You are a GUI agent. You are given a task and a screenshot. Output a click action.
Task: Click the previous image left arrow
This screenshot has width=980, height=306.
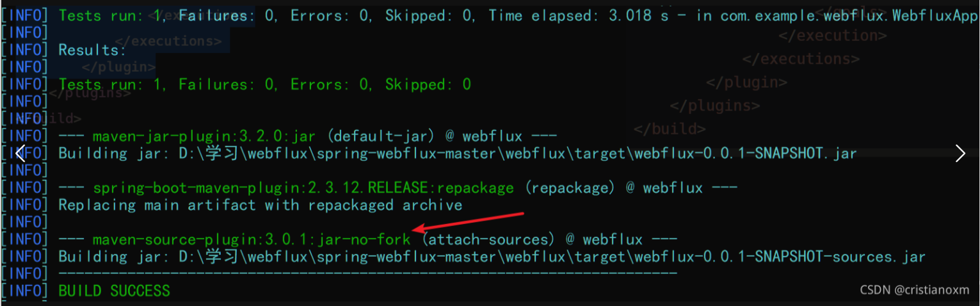pos(20,153)
